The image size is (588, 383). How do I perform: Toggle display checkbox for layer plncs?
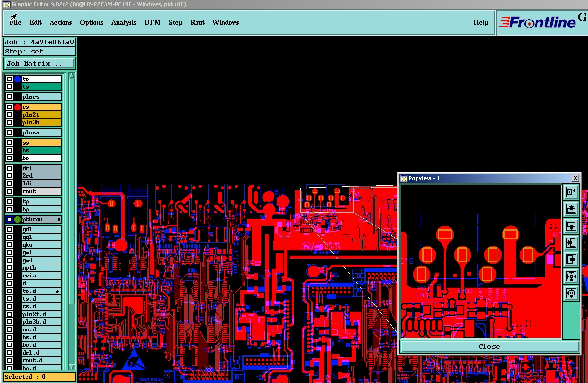click(10, 97)
